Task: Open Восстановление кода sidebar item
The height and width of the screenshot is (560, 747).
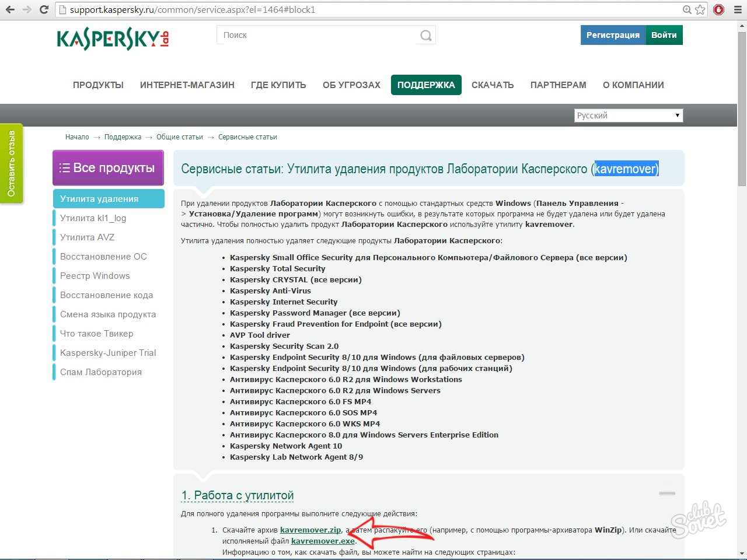Action: point(106,295)
